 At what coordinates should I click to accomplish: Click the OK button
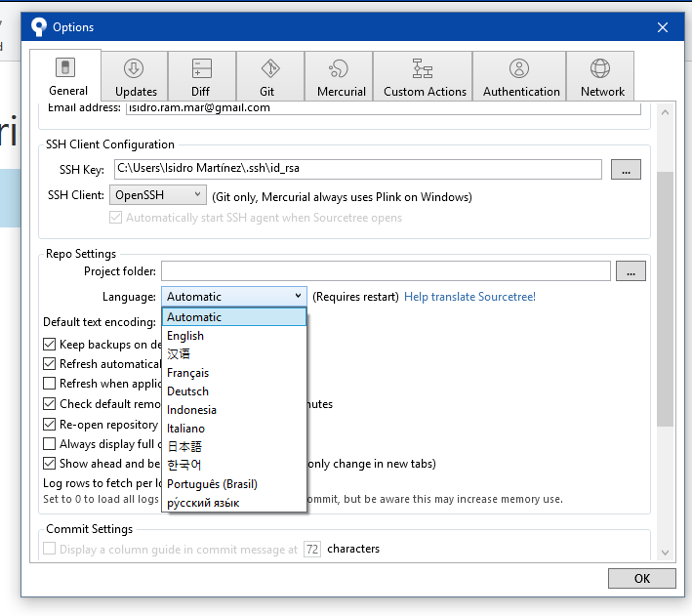click(641, 579)
